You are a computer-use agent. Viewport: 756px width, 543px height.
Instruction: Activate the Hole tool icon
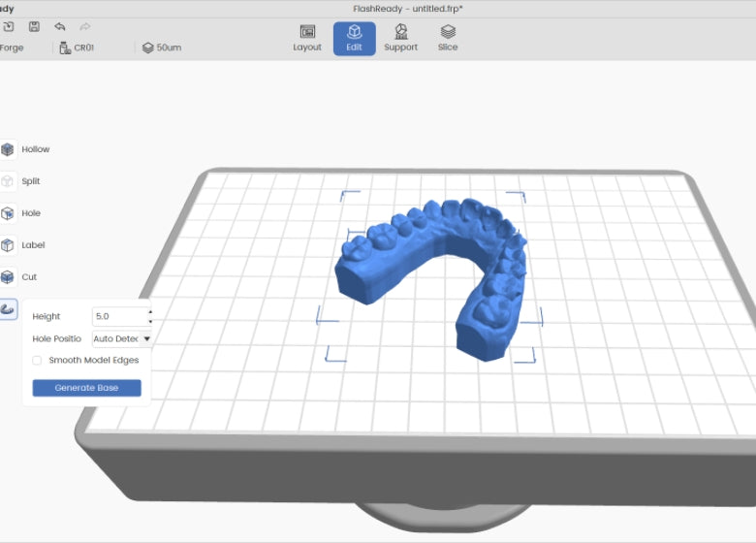coord(8,213)
